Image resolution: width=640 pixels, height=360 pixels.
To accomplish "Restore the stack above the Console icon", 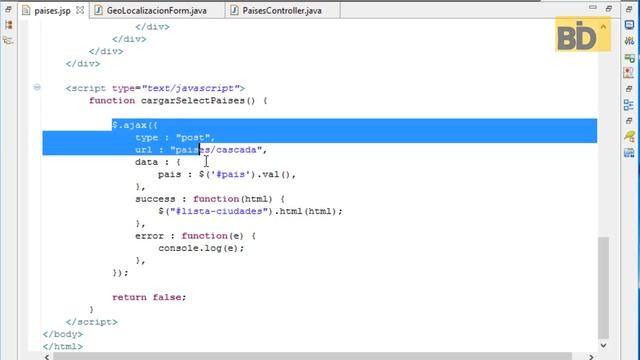I will 629,9.
